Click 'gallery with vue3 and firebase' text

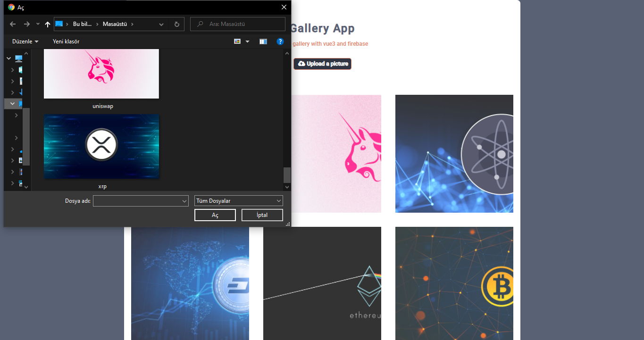click(x=330, y=44)
